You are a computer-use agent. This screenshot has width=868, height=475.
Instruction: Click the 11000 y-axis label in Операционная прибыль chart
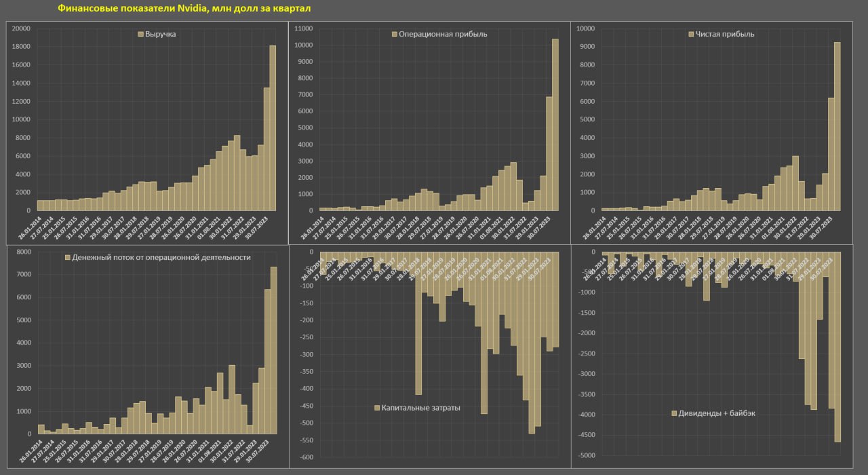[x=302, y=28]
